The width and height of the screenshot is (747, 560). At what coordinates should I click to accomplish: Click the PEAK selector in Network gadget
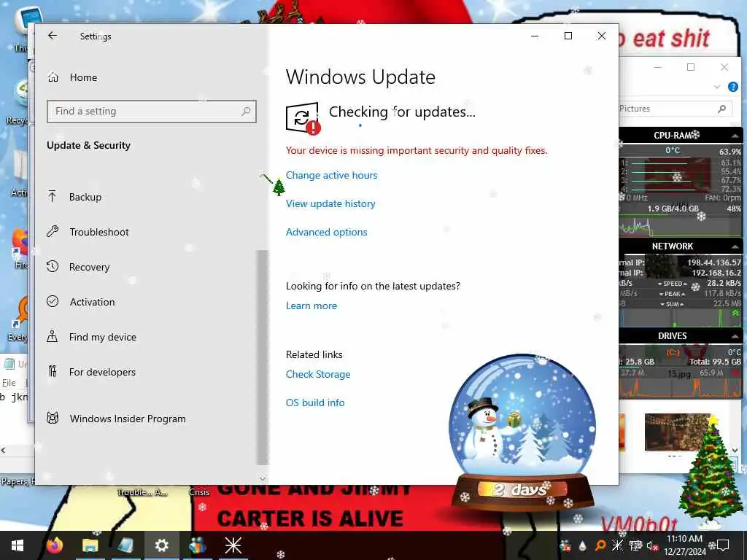672,294
